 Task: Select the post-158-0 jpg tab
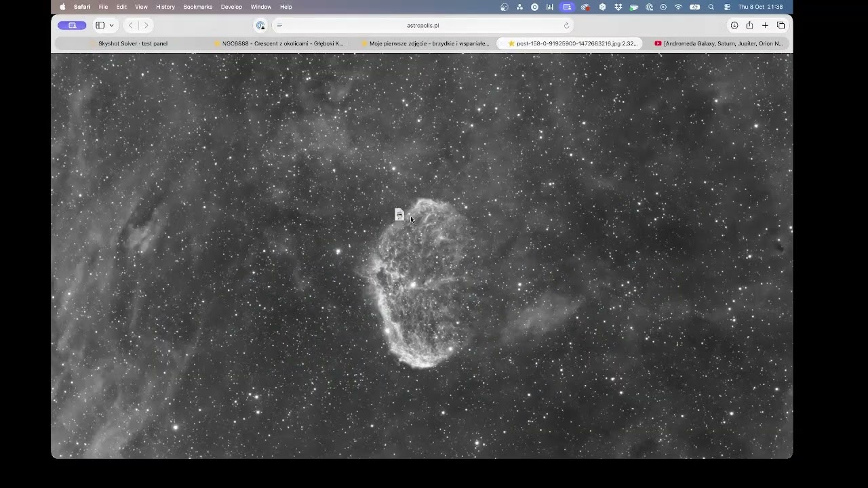(x=570, y=43)
